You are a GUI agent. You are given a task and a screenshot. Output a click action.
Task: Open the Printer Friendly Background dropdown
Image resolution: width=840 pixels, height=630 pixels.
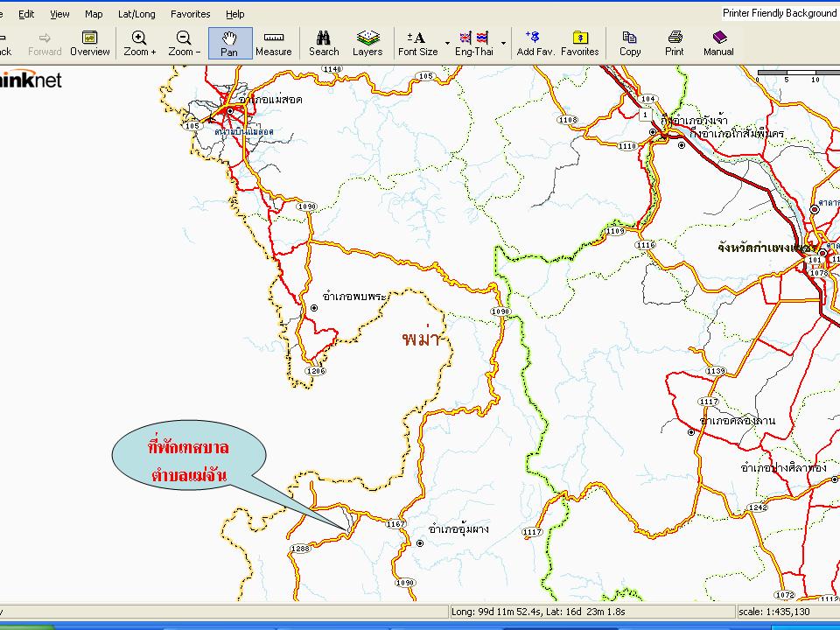pos(779,13)
